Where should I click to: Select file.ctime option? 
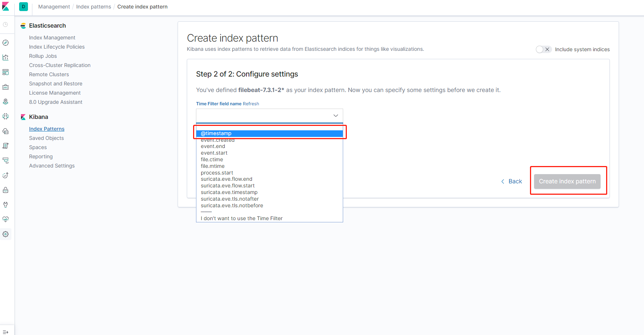pyautogui.click(x=270, y=160)
